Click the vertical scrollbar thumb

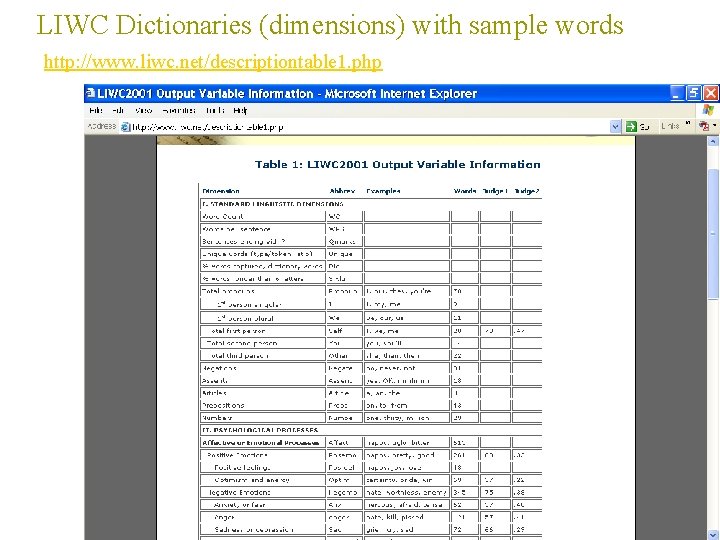point(713,234)
